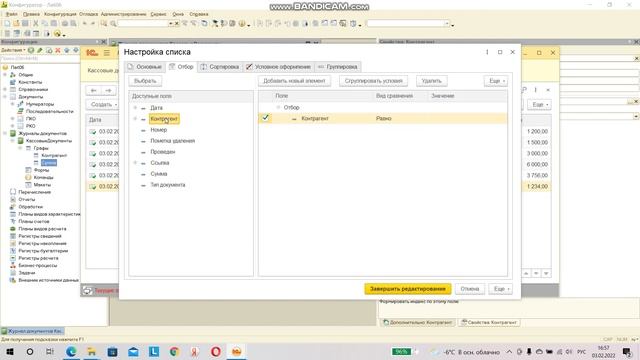Image resolution: width=640 pixels, height=360 pixels.
Task: Open the hamburger main menu in 1C window
Action: point(107,53)
